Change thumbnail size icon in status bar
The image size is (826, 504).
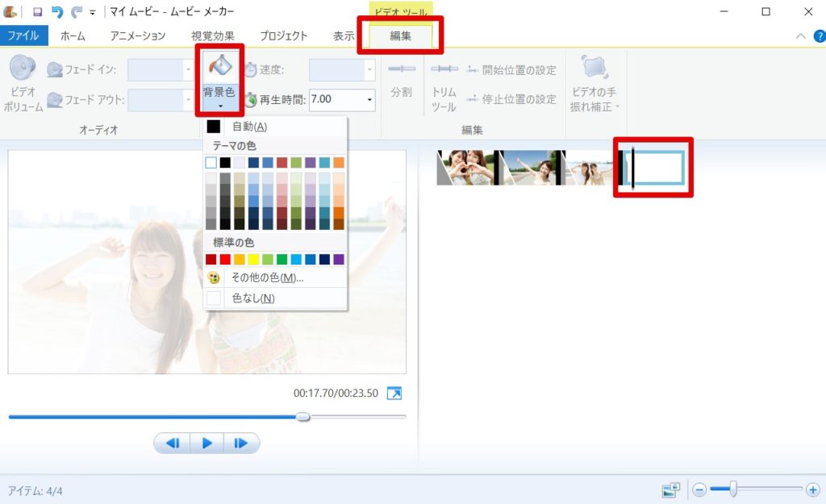(670, 490)
